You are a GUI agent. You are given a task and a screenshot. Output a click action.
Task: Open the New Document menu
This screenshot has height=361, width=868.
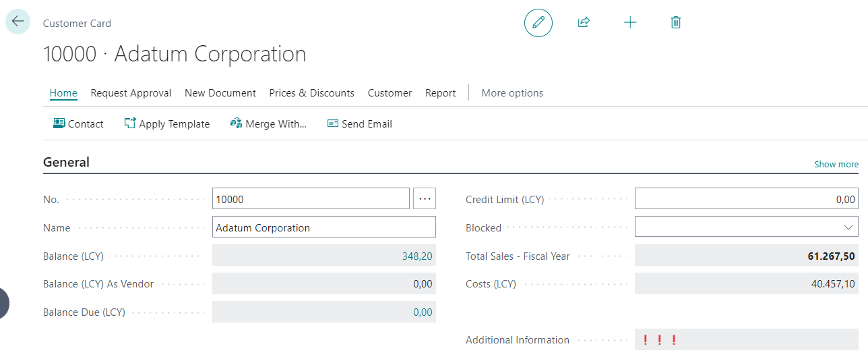point(220,93)
